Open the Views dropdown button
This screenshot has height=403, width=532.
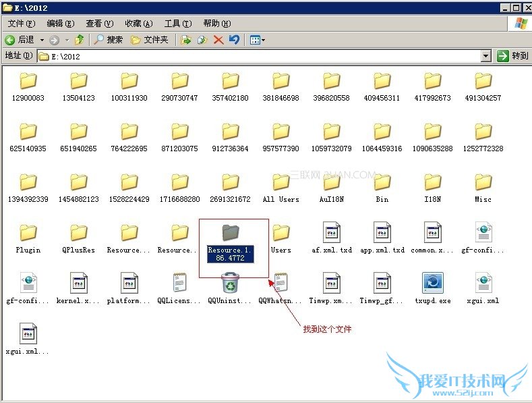click(x=257, y=40)
